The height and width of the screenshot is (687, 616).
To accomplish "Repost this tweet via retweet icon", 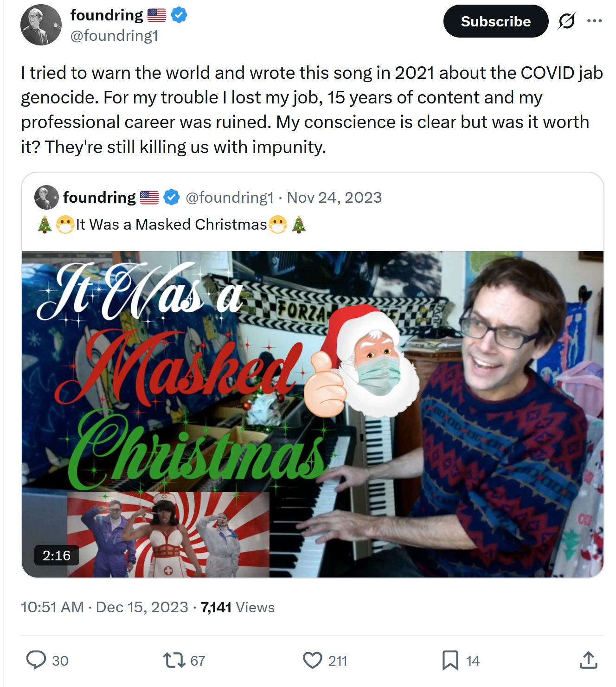I will 174,660.
